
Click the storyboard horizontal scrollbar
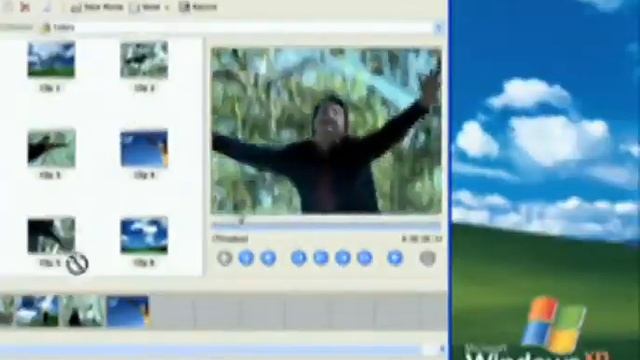(210, 350)
